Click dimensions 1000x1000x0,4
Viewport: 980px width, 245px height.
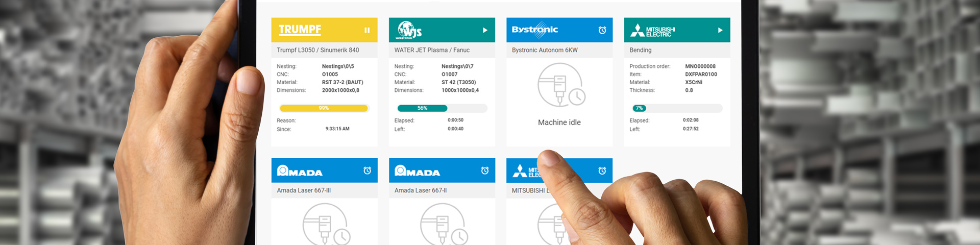click(x=460, y=90)
